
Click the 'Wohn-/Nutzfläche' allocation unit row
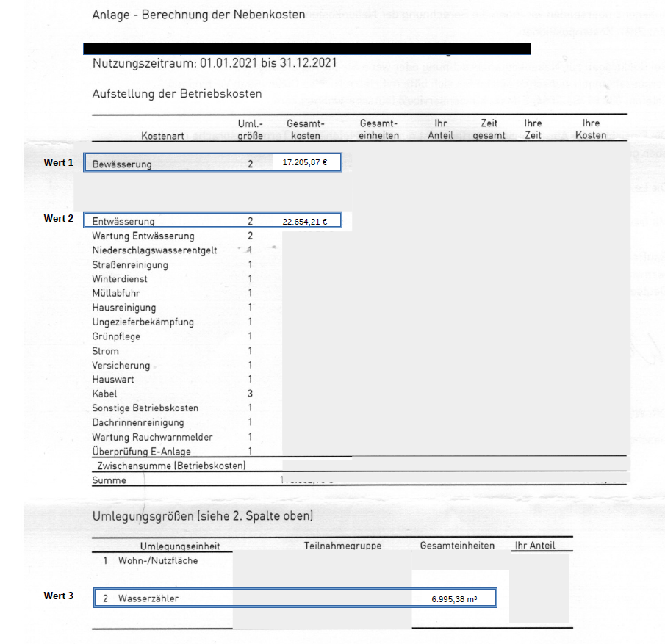(x=157, y=561)
